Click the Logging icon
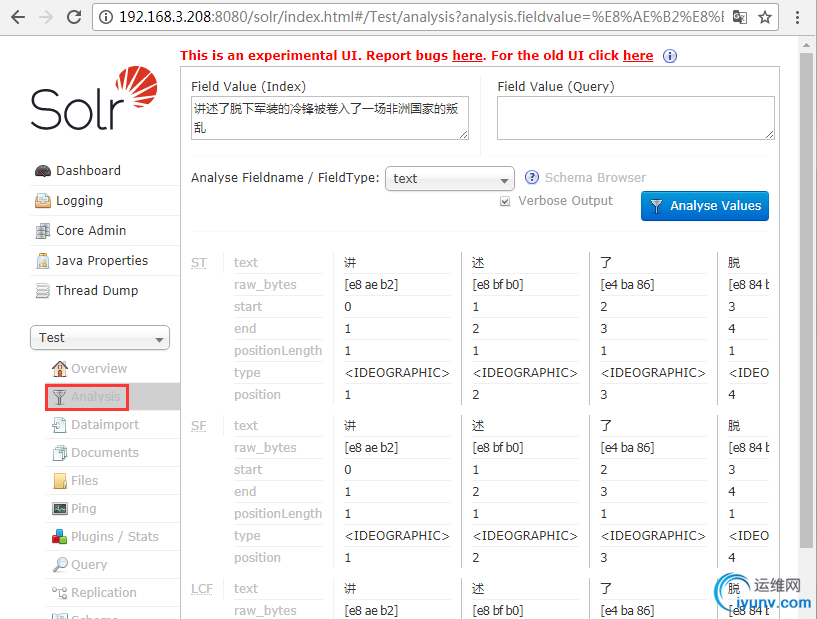 click(x=43, y=201)
